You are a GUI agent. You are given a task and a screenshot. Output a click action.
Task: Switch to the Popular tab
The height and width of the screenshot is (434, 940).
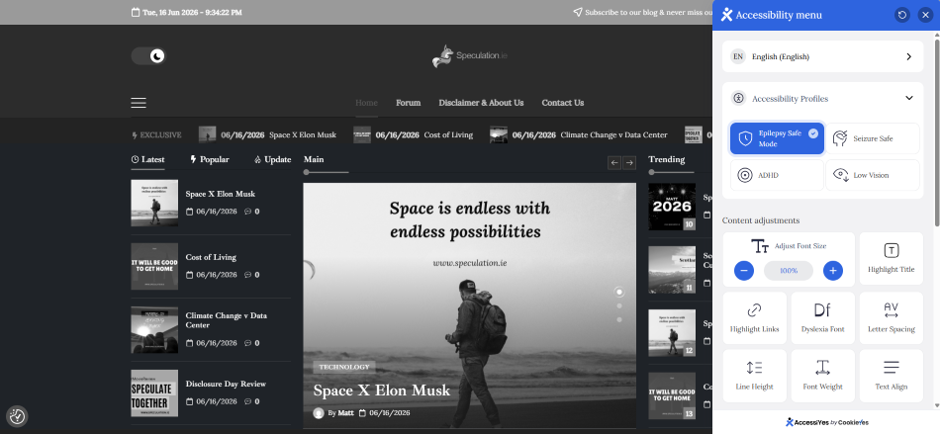click(209, 159)
